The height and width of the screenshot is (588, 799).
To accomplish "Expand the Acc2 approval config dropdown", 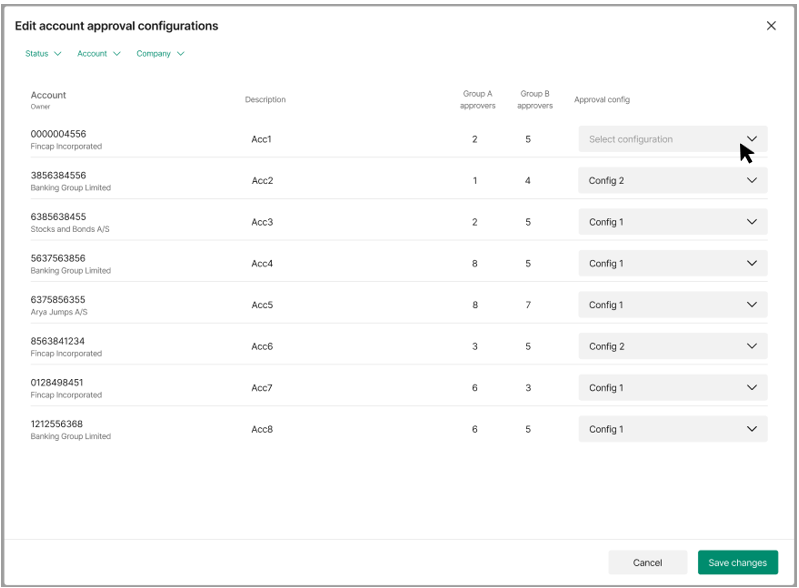I will (x=672, y=181).
